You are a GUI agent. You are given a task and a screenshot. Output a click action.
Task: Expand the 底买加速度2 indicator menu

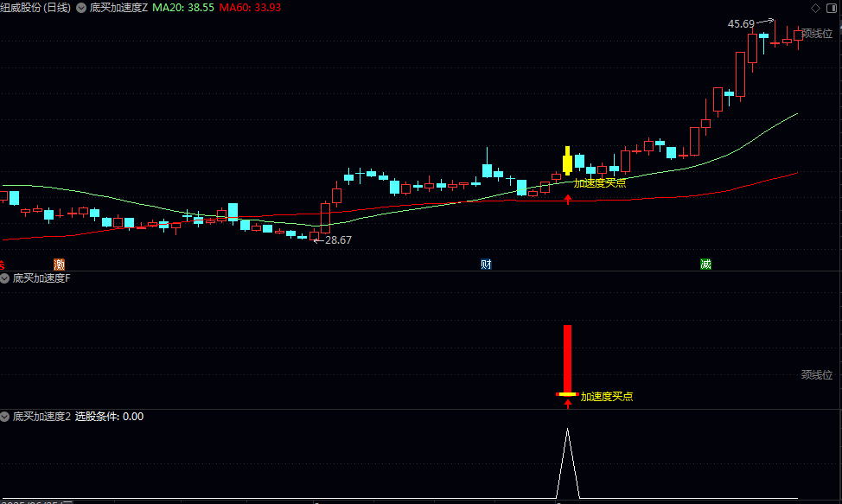point(5,417)
